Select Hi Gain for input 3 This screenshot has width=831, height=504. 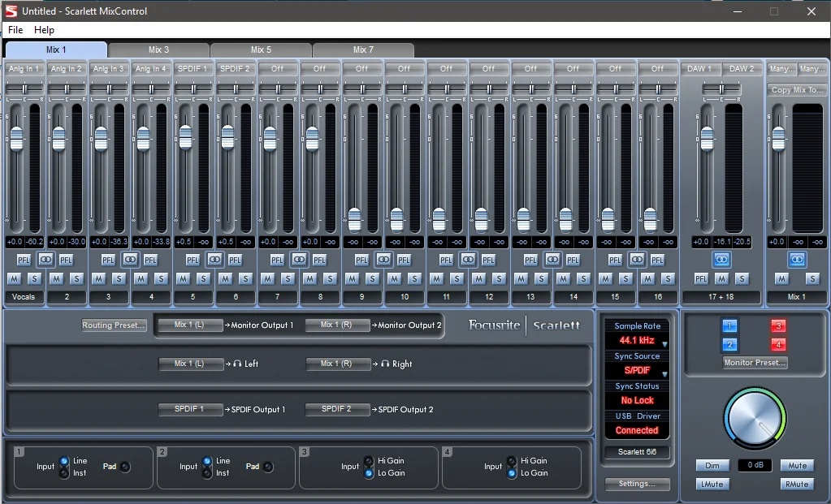[369, 461]
